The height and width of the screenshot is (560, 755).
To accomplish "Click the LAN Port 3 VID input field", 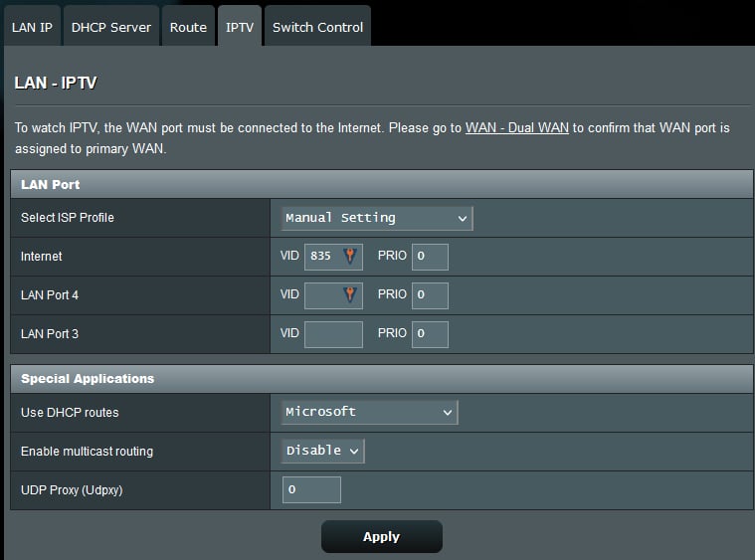I will point(333,334).
